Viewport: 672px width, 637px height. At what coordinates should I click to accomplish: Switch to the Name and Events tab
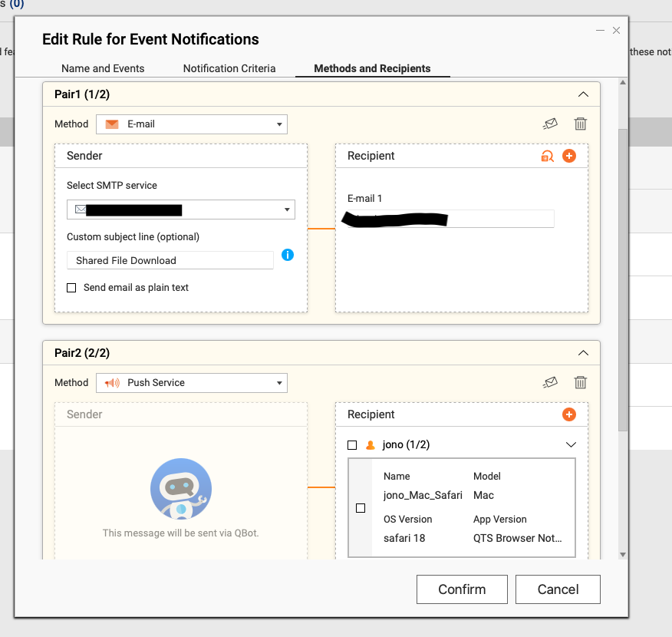pos(103,68)
